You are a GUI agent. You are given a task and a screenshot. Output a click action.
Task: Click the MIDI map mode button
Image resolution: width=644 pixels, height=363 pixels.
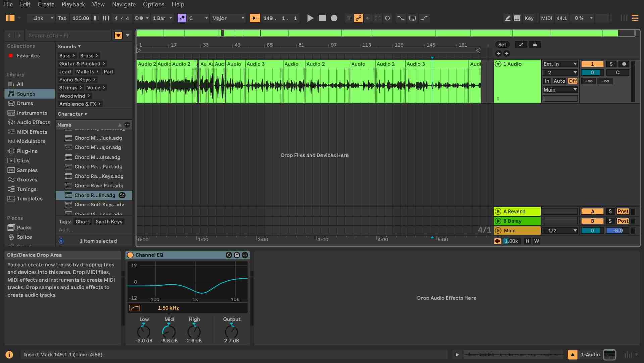tap(546, 18)
